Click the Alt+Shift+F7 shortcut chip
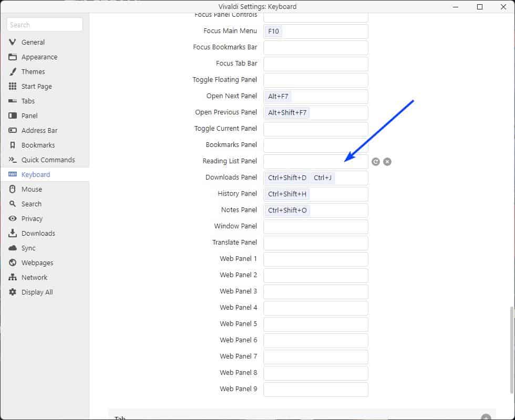Image resolution: width=515 pixels, height=420 pixels. pyautogui.click(x=287, y=112)
